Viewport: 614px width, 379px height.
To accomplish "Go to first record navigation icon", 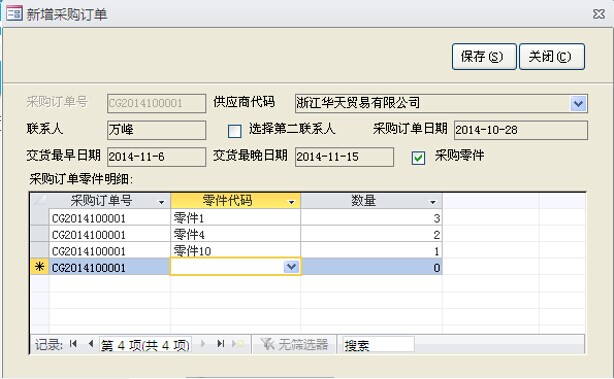I will point(73,344).
